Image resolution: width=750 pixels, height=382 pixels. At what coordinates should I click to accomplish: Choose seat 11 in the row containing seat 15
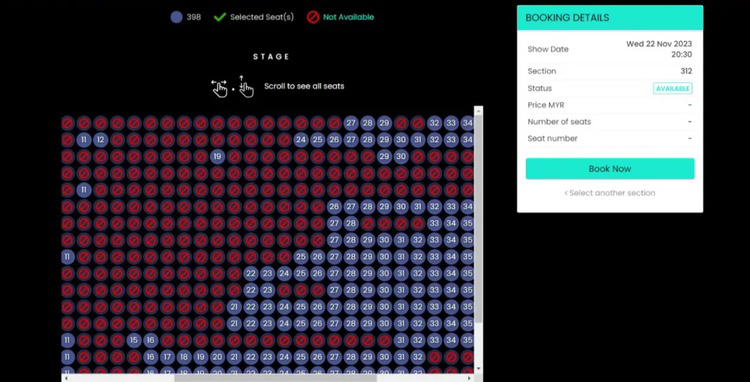67,340
